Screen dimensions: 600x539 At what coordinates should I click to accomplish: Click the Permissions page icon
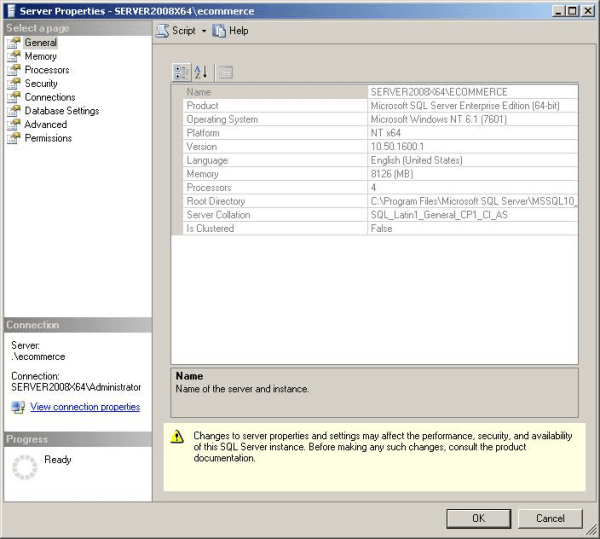click(x=14, y=138)
